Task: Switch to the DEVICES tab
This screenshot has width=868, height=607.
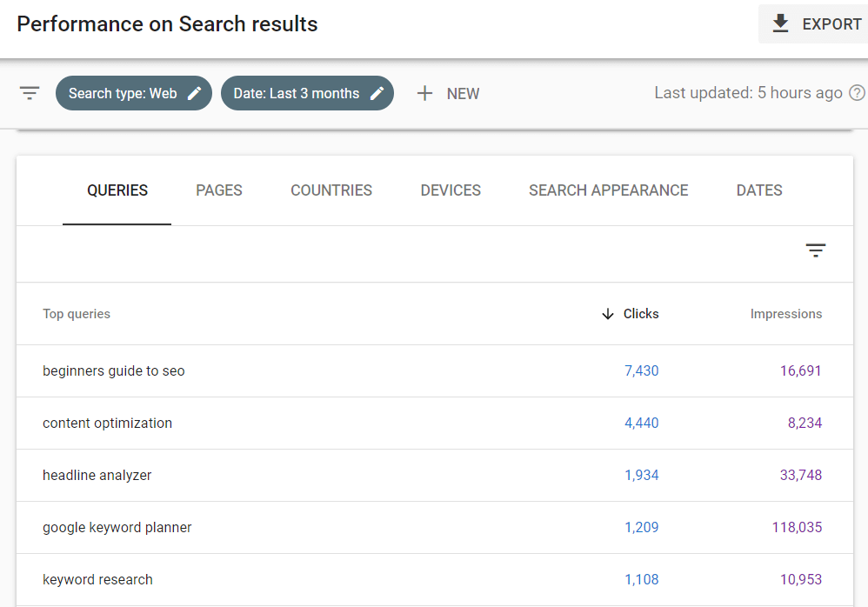Action: click(x=450, y=190)
